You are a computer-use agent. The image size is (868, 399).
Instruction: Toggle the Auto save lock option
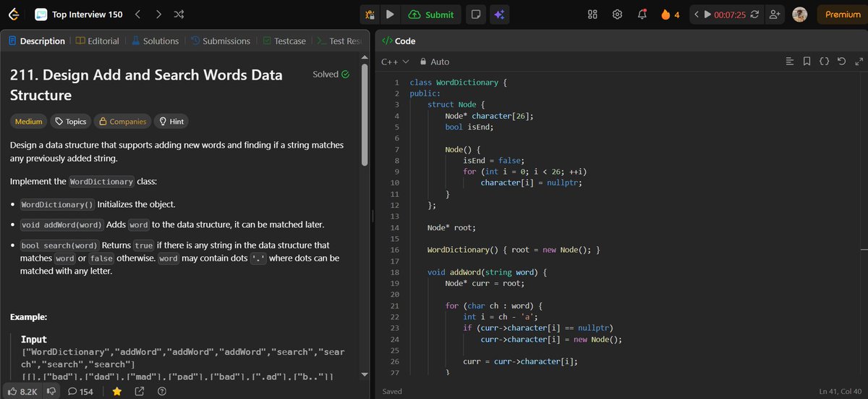435,62
